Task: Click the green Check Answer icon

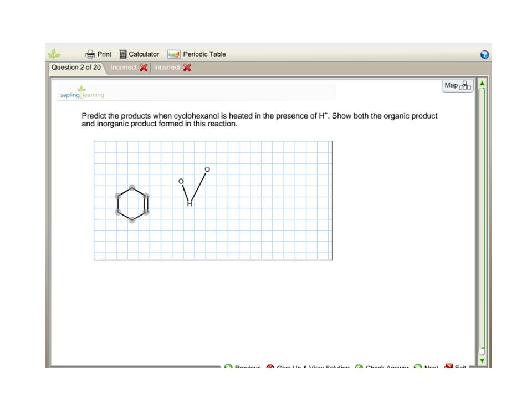Action: click(x=359, y=366)
